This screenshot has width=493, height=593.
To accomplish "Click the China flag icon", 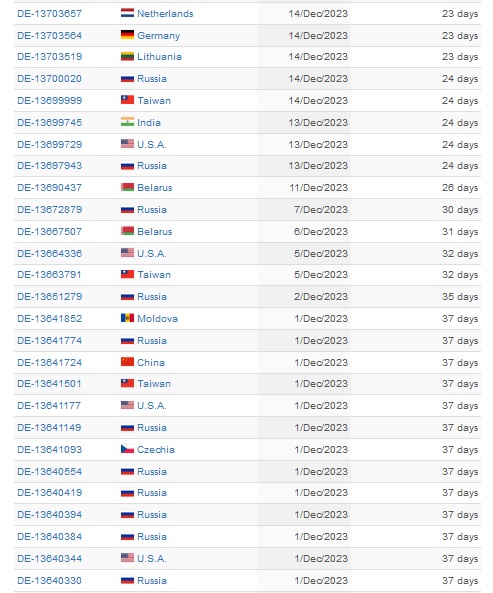I will click(x=127, y=362).
